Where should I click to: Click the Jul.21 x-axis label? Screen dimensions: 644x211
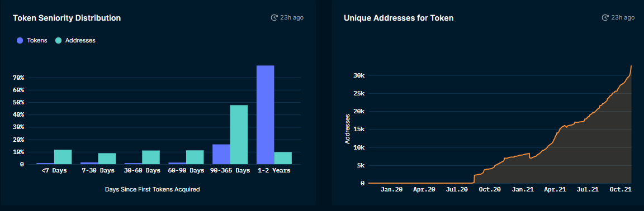tap(588, 189)
